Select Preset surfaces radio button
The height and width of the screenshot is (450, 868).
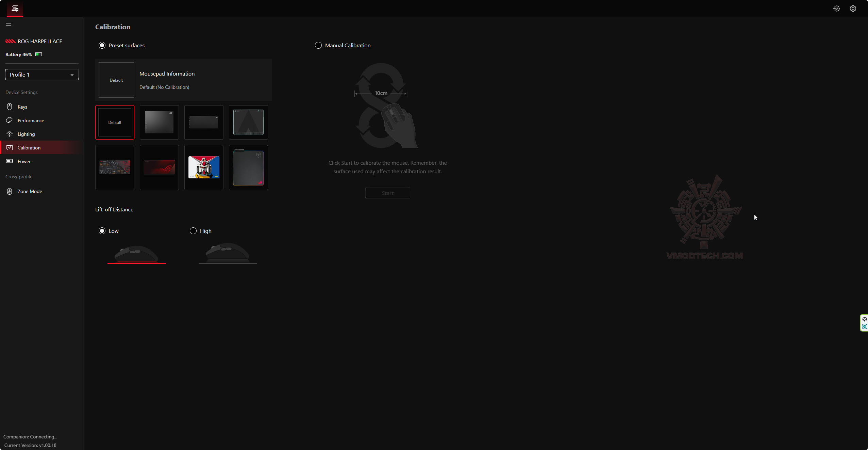click(102, 45)
